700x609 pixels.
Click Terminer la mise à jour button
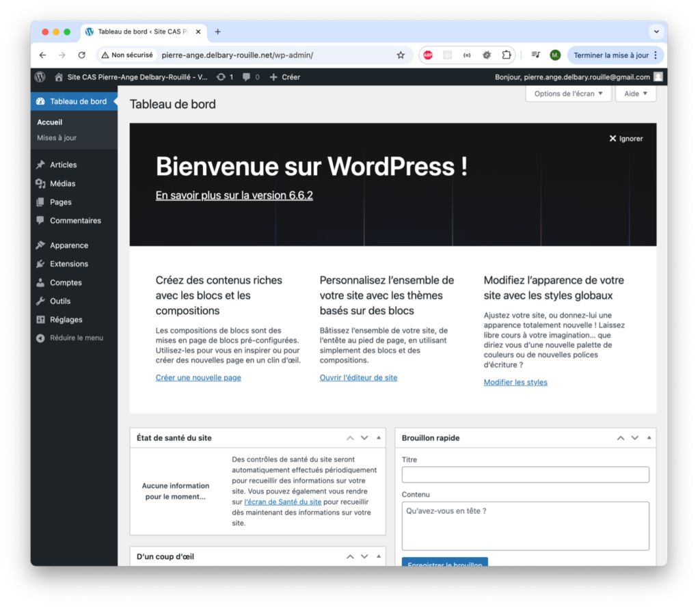coord(610,55)
